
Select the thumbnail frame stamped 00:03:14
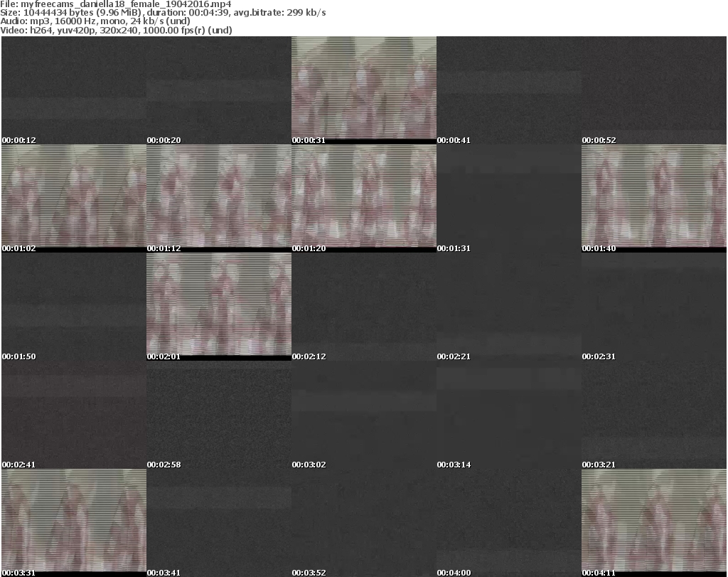(509, 415)
